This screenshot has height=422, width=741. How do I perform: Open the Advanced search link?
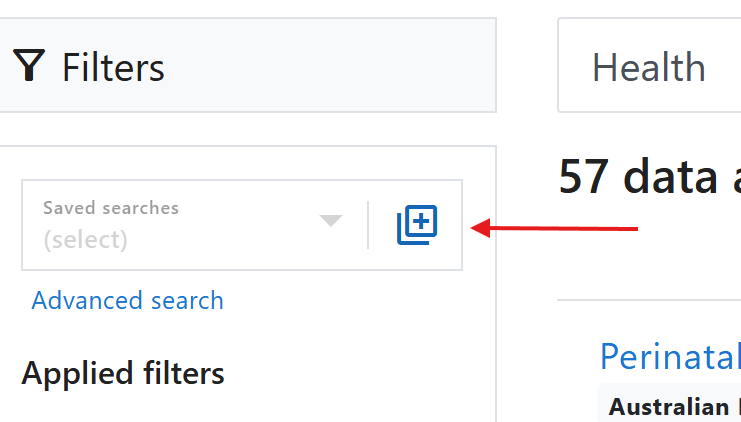tap(127, 301)
